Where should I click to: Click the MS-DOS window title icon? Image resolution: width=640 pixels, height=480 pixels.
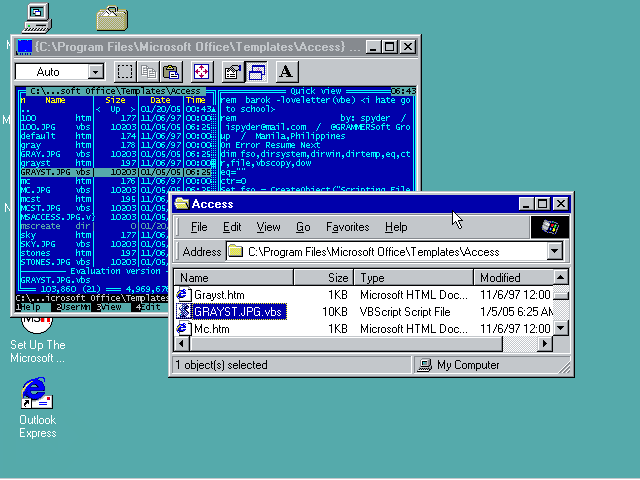coord(24,47)
